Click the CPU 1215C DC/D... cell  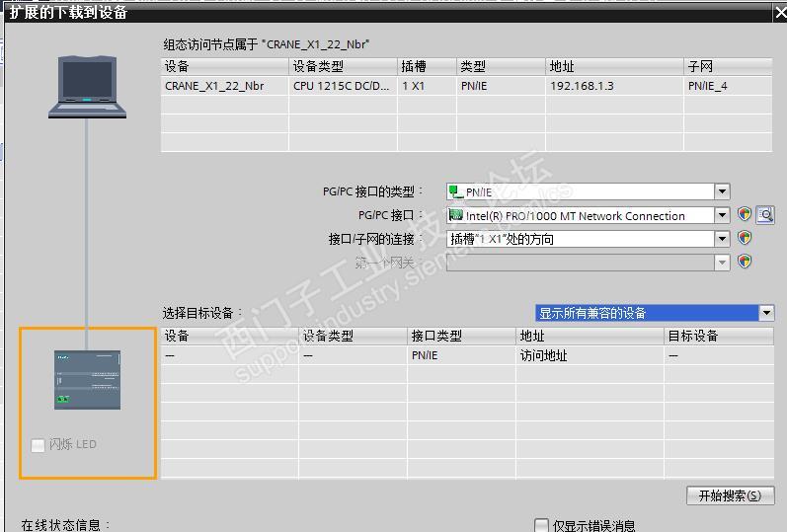(x=344, y=86)
